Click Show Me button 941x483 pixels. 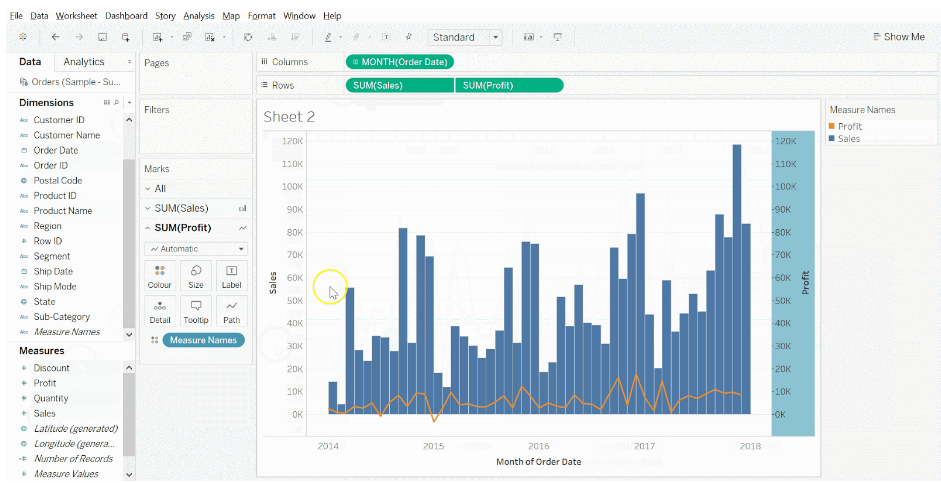pos(898,37)
